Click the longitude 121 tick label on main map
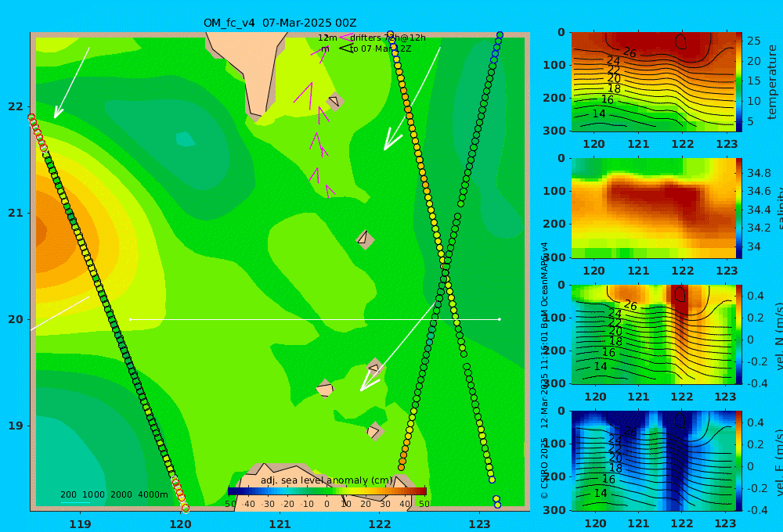This screenshot has height=532, width=783. [x=280, y=524]
